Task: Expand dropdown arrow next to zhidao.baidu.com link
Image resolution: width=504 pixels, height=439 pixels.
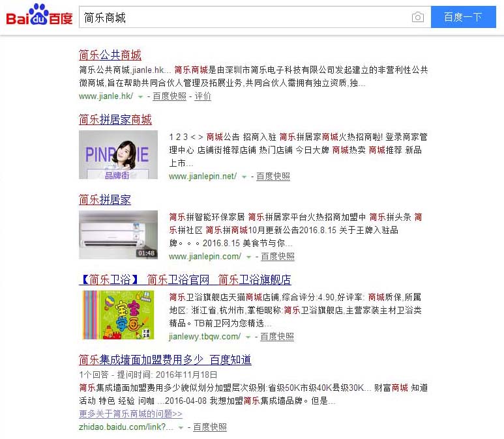Action: click(x=181, y=427)
